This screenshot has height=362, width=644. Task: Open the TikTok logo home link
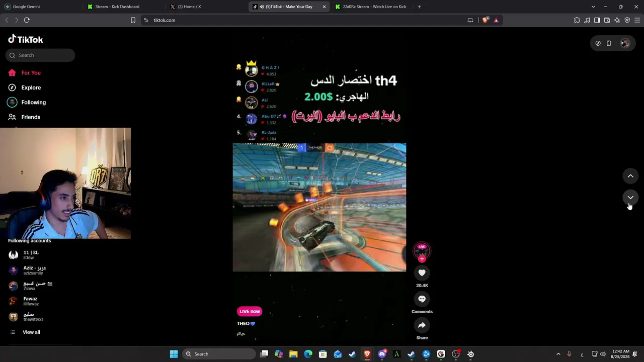(x=26, y=39)
